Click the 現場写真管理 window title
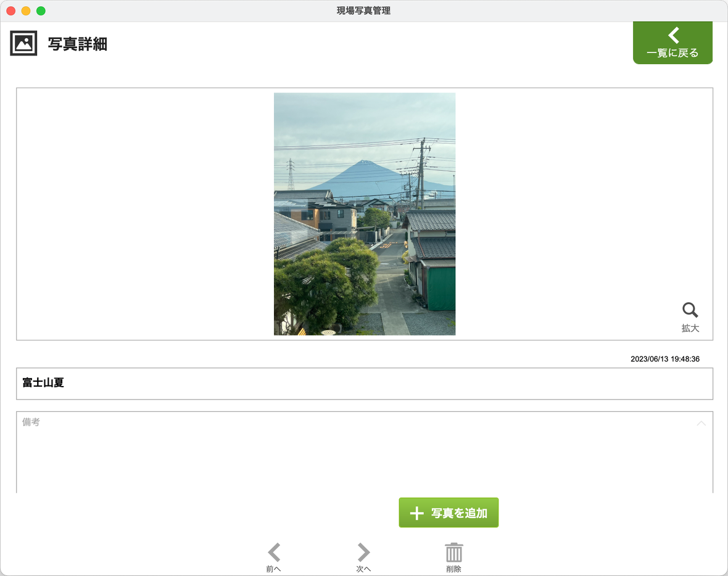The width and height of the screenshot is (728, 576). click(x=363, y=10)
